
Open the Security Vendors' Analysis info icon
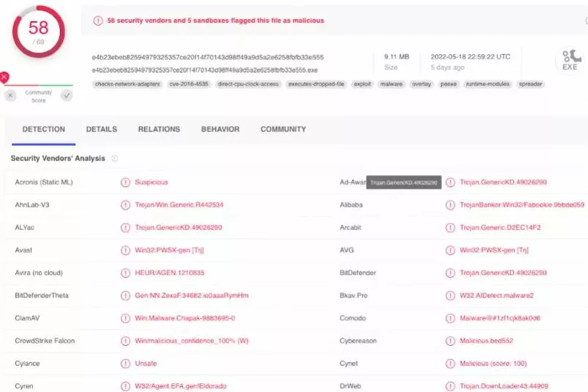(x=115, y=158)
